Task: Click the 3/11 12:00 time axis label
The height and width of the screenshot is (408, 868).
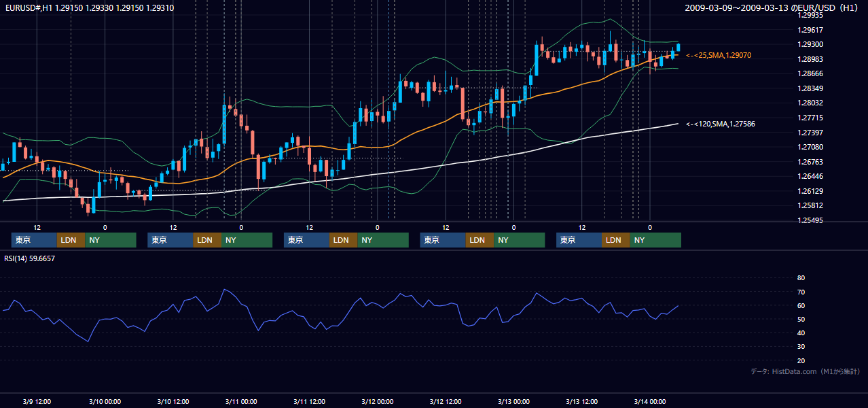Action: pyautogui.click(x=309, y=401)
